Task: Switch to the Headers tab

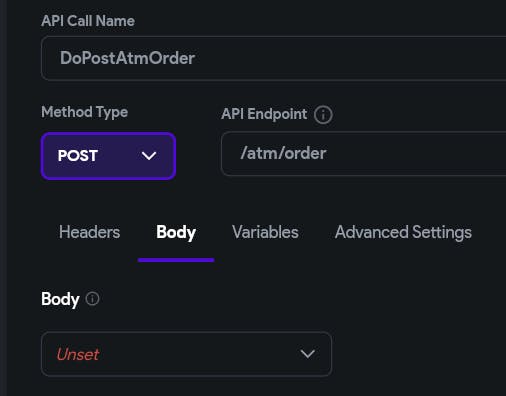Action: click(89, 232)
